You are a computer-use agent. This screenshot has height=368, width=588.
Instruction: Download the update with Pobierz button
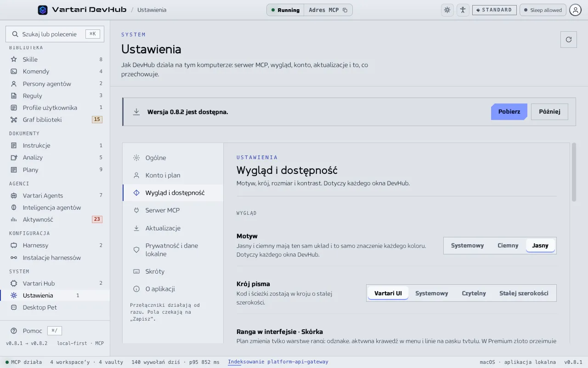(509, 112)
